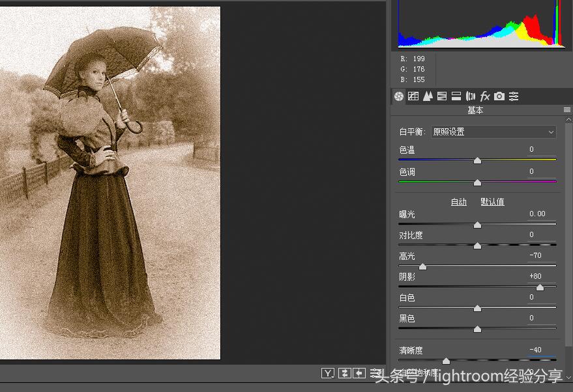This screenshot has width=573, height=392.
Task: Click the histogram at the panel top
Action: (x=480, y=25)
